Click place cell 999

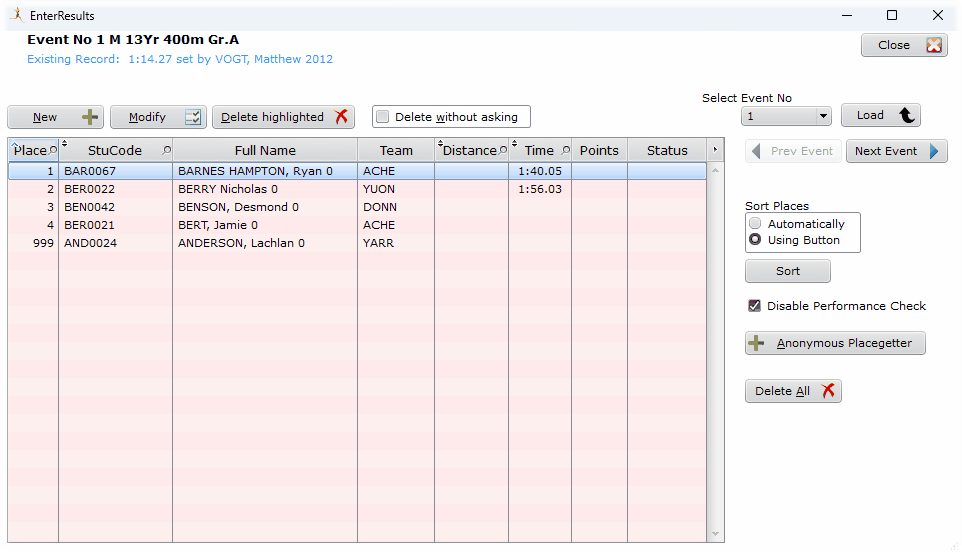click(x=34, y=243)
